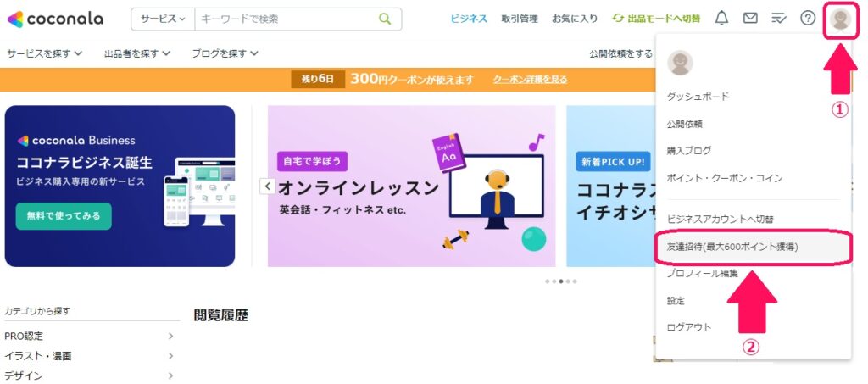Open the to-do checklist icon
Image resolution: width=868 pixels, height=384 pixels.
779,19
